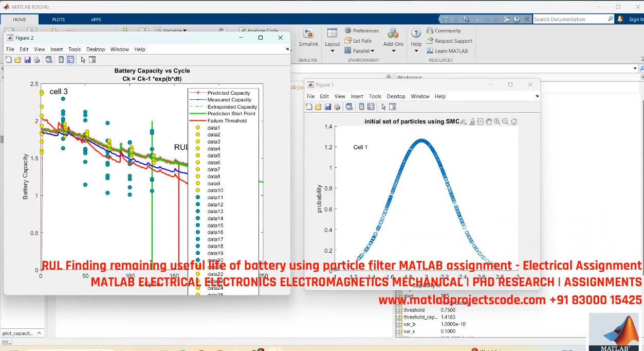This screenshot has width=644, height=351.
Task: Click dock arrow in Figure 2 menu bar
Action: (x=287, y=49)
